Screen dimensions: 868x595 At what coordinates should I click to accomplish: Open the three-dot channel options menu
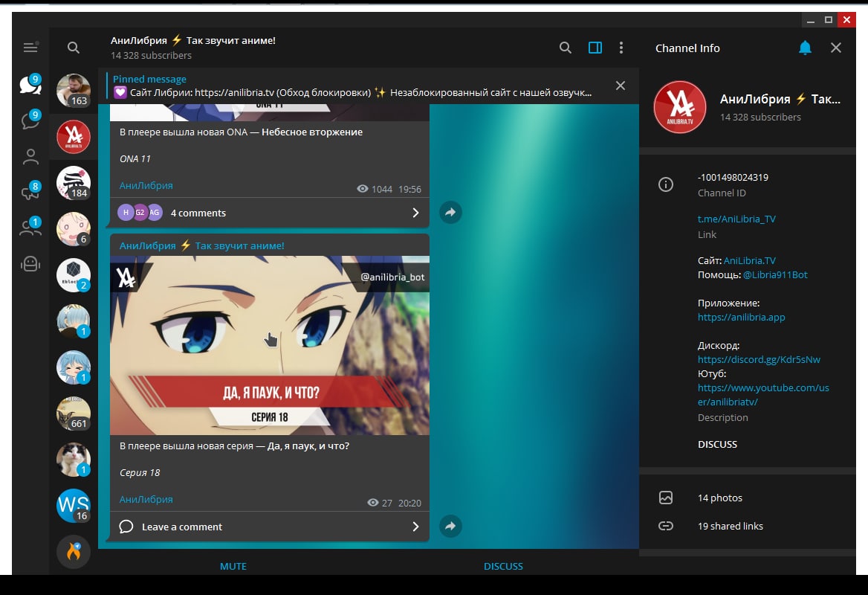[621, 48]
